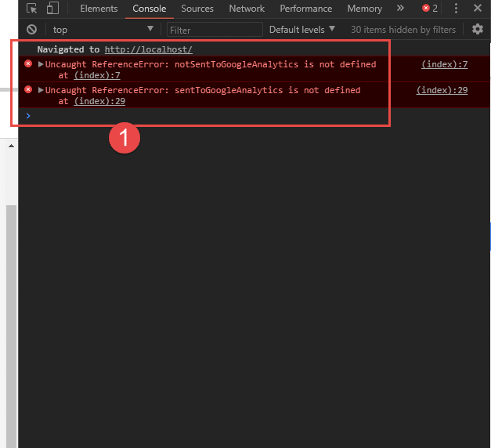Expand the second error on (index):29

coord(41,90)
